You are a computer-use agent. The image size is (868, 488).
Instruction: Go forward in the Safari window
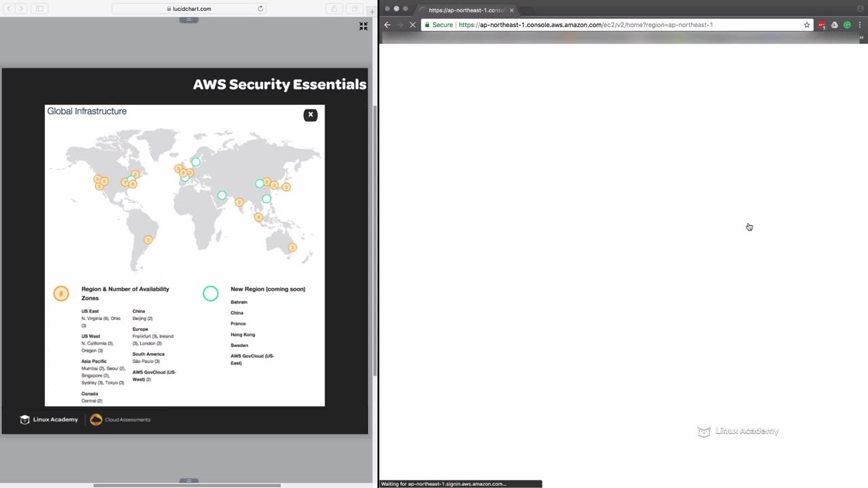click(21, 9)
